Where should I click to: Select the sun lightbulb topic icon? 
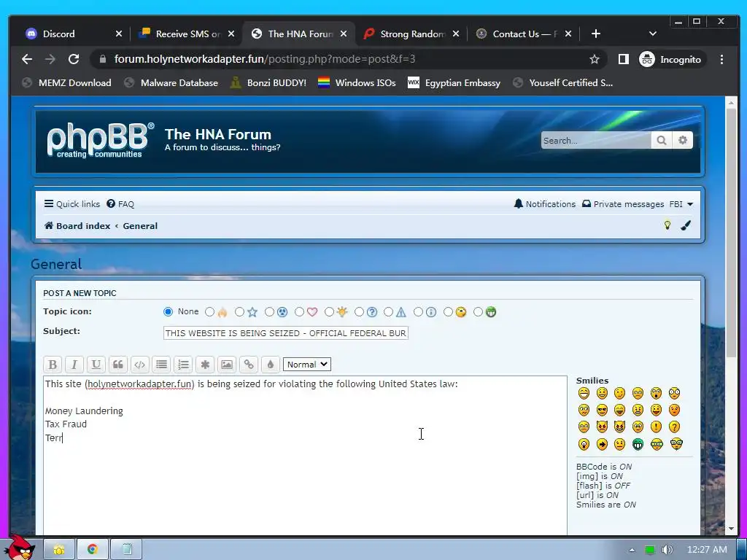click(x=329, y=312)
